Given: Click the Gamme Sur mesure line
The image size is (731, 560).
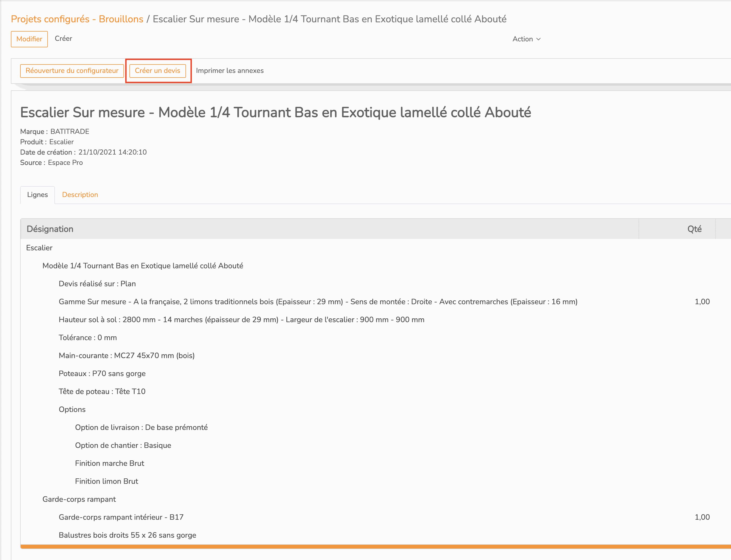Looking at the screenshot, I should pyautogui.click(x=376, y=302).
